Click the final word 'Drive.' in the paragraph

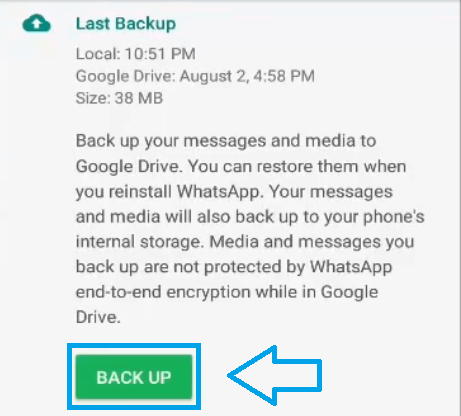click(x=98, y=317)
